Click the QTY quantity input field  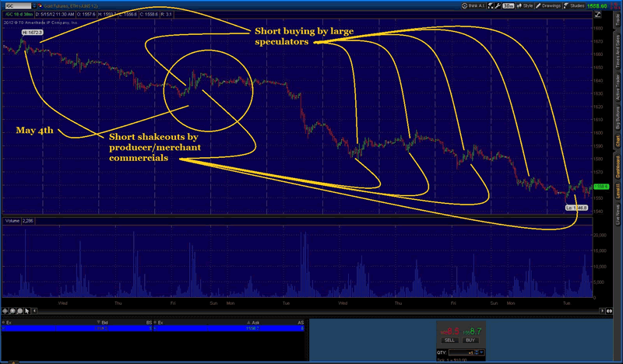pos(461,352)
